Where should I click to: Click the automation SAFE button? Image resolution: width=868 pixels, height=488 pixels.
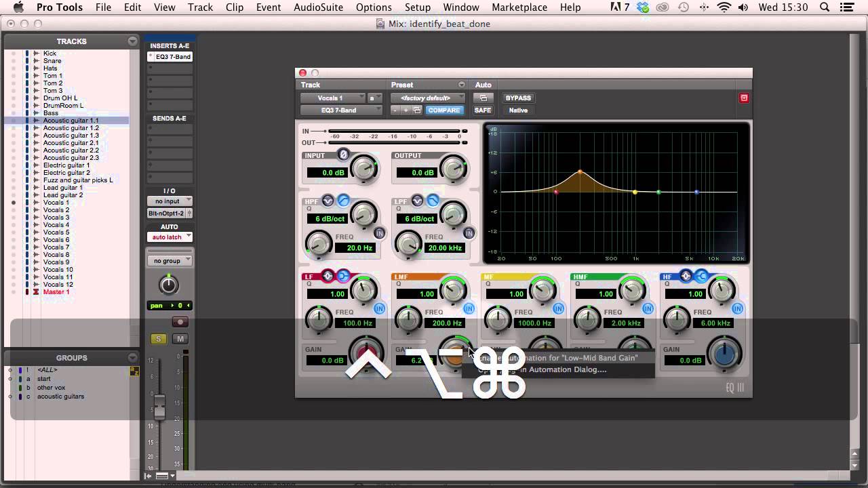(x=483, y=110)
